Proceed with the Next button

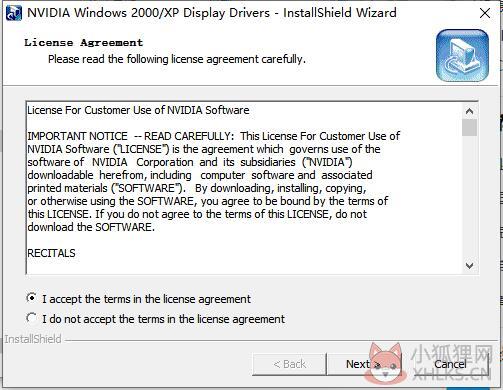[x=364, y=364]
